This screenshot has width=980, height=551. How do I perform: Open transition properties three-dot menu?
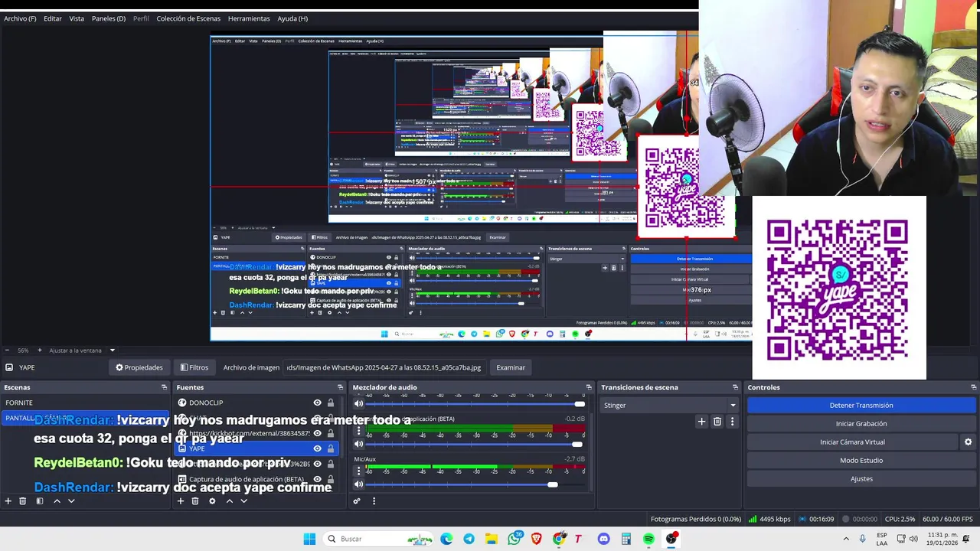coord(732,421)
